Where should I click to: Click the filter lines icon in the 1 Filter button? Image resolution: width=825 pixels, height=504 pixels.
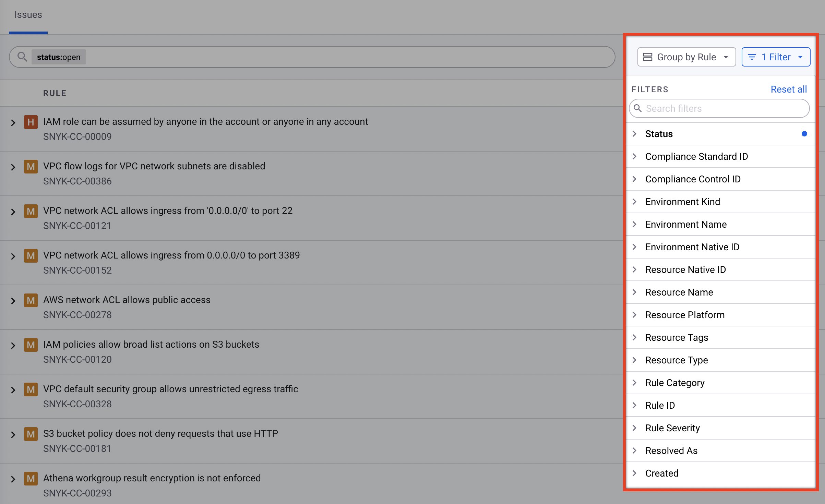(x=752, y=57)
